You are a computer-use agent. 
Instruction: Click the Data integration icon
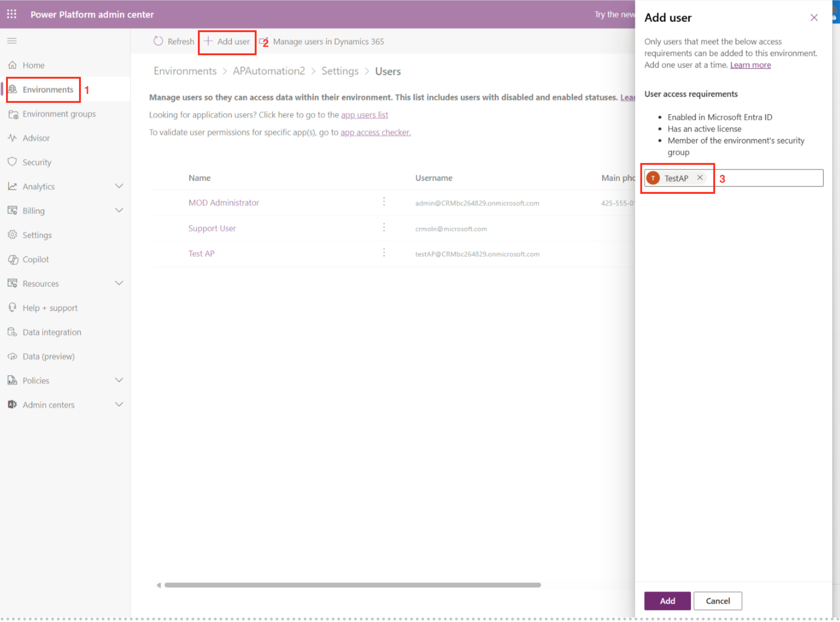[x=12, y=332]
